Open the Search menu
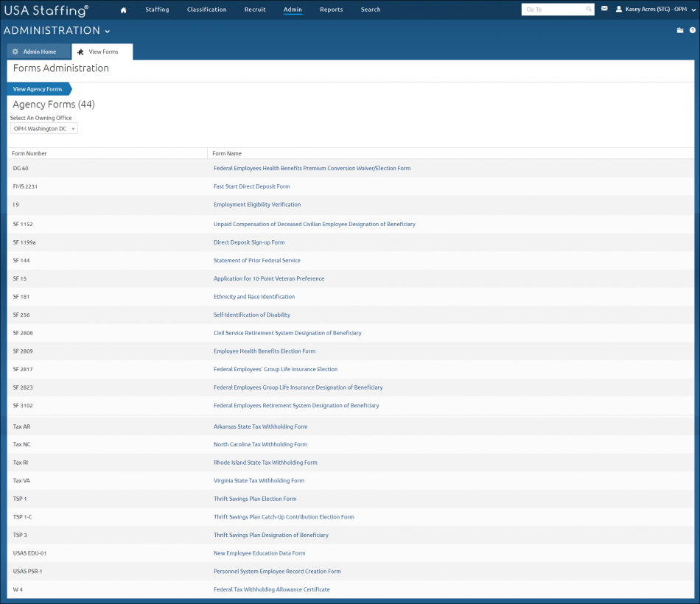 [x=371, y=10]
